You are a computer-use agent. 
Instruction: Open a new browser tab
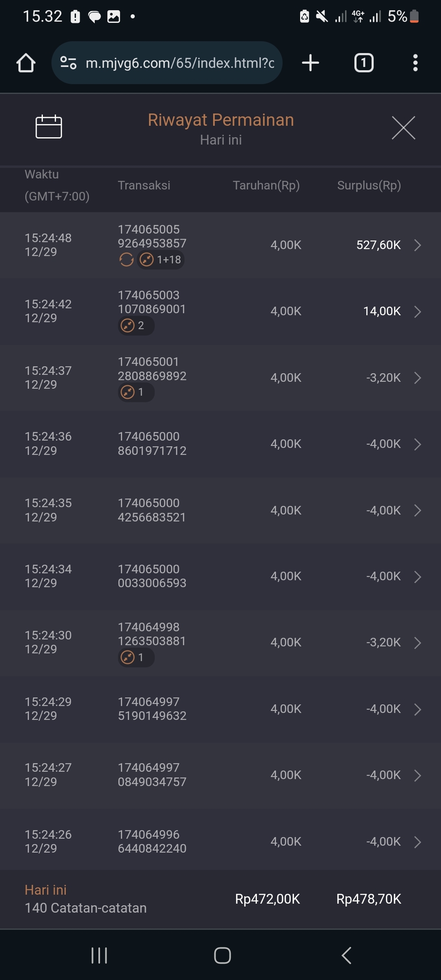310,63
